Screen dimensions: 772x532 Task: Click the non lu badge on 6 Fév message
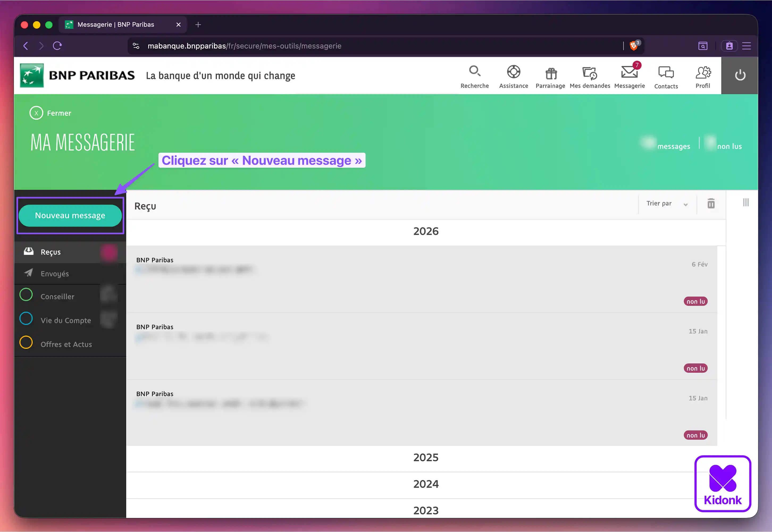(x=695, y=301)
